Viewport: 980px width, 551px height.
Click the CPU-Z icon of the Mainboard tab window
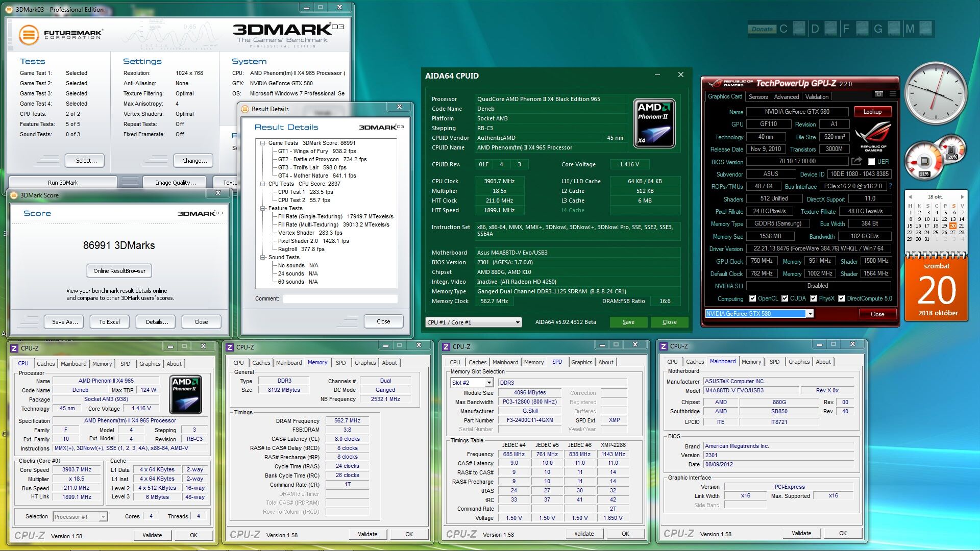coord(664,346)
